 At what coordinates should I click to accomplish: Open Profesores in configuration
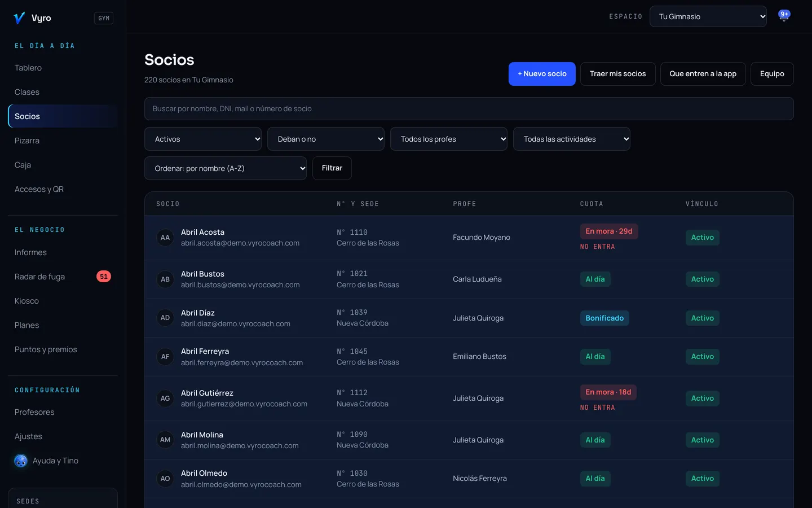(x=63, y=412)
